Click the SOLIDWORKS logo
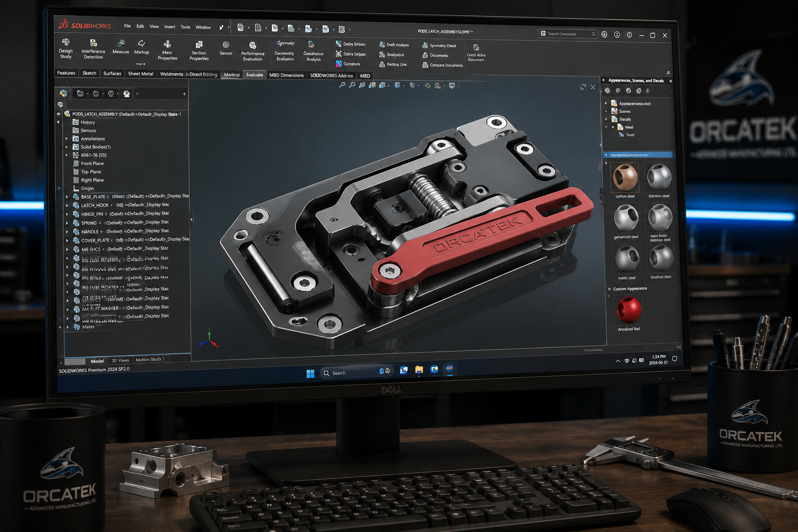The width and height of the screenshot is (798, 532). 85,25
